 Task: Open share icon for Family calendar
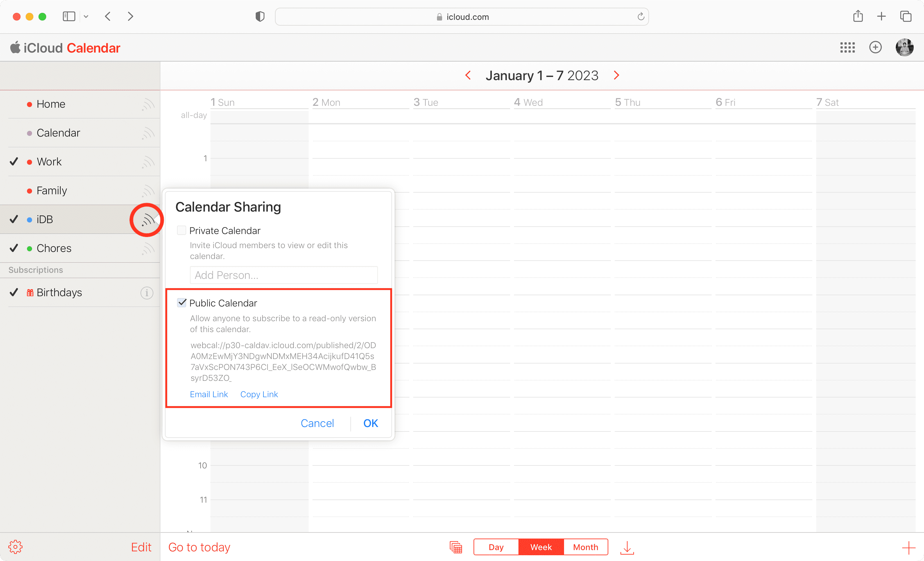tap(148, 191)
